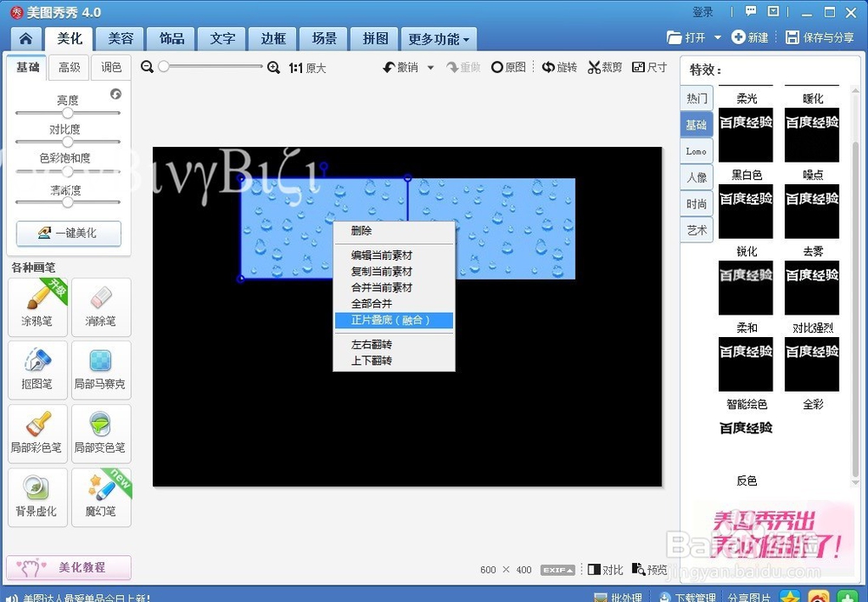This screenshot has height=602, width=868.
Task: Switch to the 美容 tab
Action: tap(121, 39)
